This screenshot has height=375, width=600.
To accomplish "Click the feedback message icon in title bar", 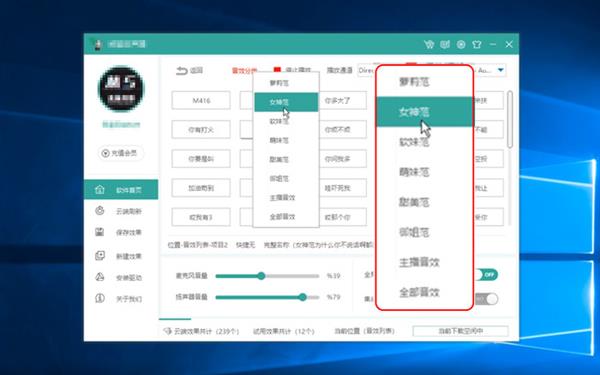I will coord(445,44).
